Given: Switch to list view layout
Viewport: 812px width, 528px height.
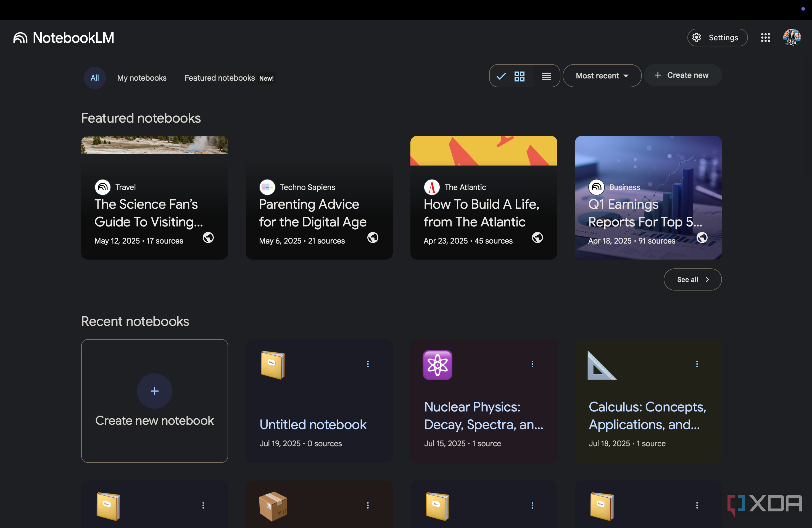Looking at the screenshot, I should pyautogui.click(x=546, y=76).
